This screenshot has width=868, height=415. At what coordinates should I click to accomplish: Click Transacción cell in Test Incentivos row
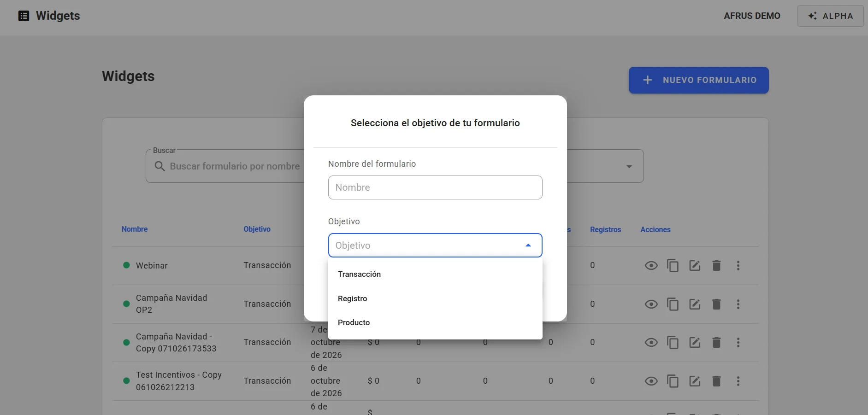click(x=267, y=381)
